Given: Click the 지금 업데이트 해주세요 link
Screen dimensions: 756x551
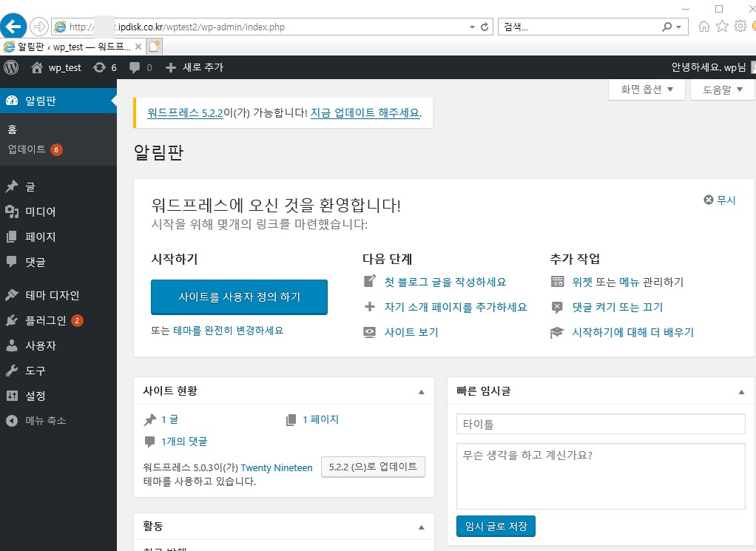Looking at the screenshot, I should point(365,113).
